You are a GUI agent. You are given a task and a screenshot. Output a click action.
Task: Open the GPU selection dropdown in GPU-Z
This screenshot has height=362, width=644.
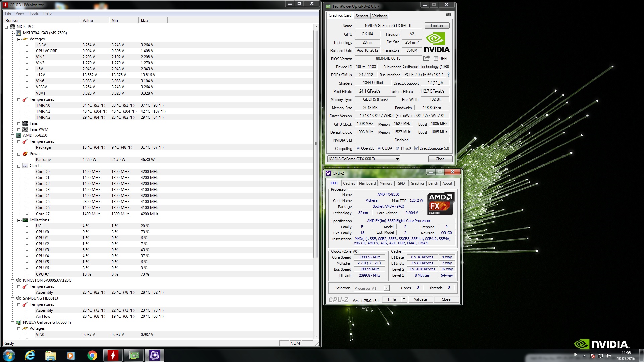[x=397, y=159]
